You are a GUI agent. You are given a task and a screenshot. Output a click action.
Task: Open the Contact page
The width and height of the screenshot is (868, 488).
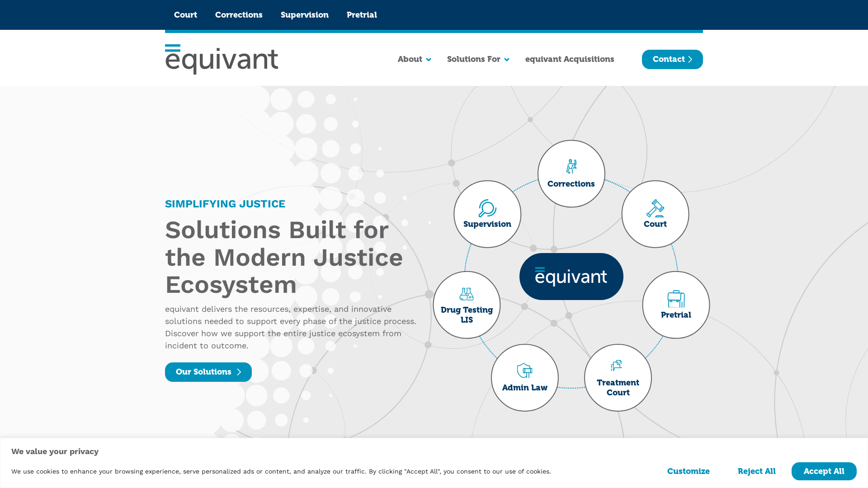tap(672, 59)
